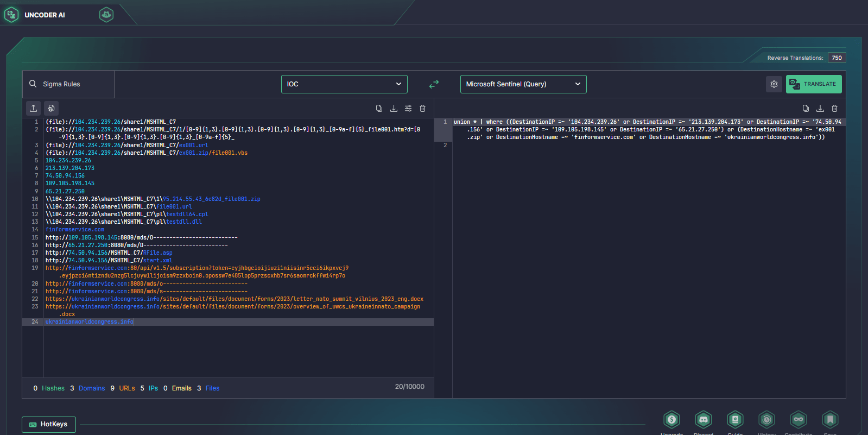Open IOC parsing filter settings sliders
This screenshot has width=868, height=435.
[408, 109]
